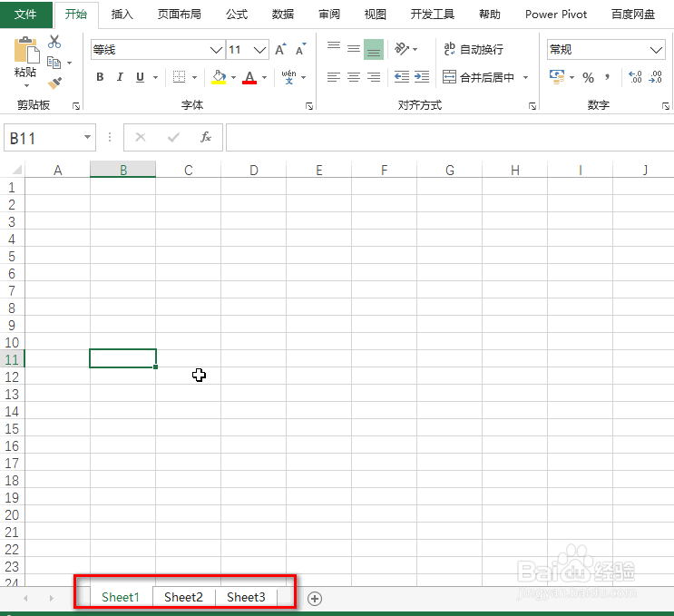Apply red font color A

(249, 77)
